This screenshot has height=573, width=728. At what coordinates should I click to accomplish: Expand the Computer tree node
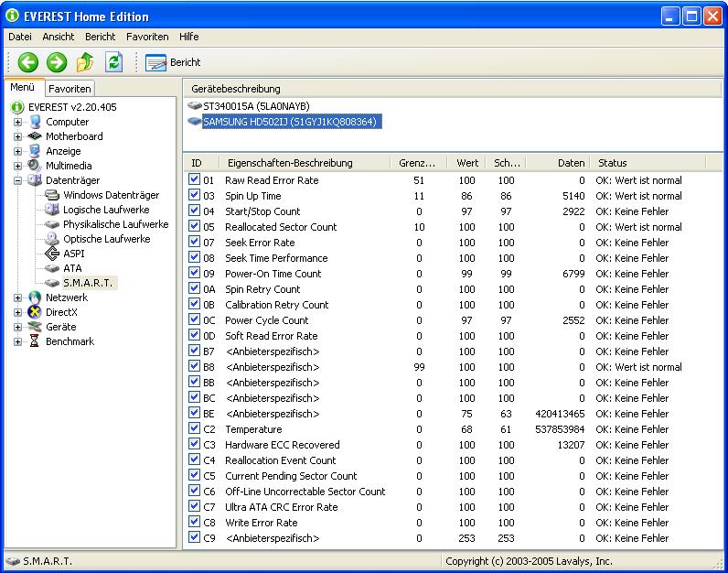(17, 123)
